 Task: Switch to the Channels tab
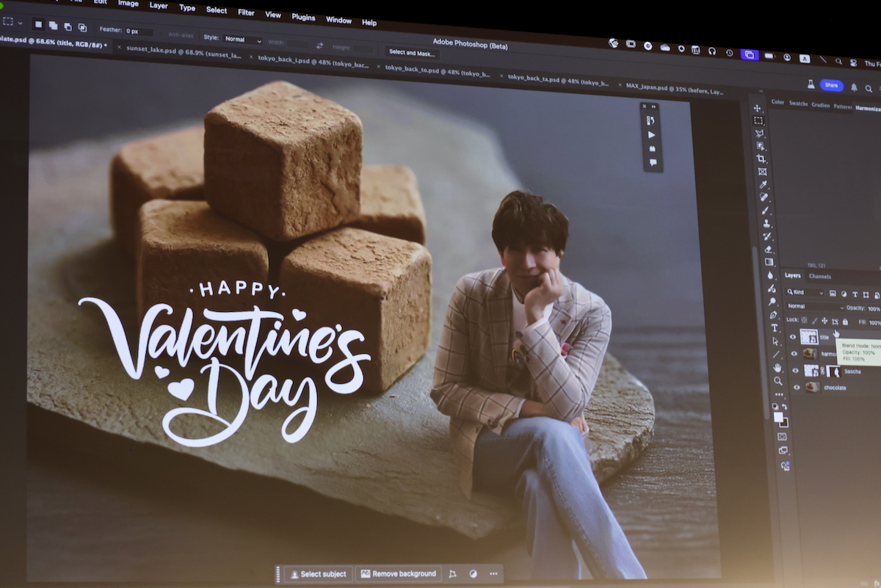819,276
